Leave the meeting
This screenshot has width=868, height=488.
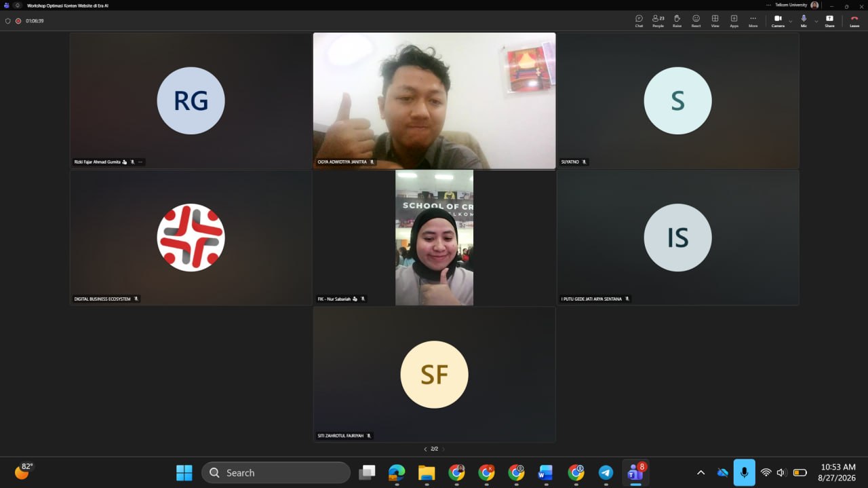coord(854,21)
